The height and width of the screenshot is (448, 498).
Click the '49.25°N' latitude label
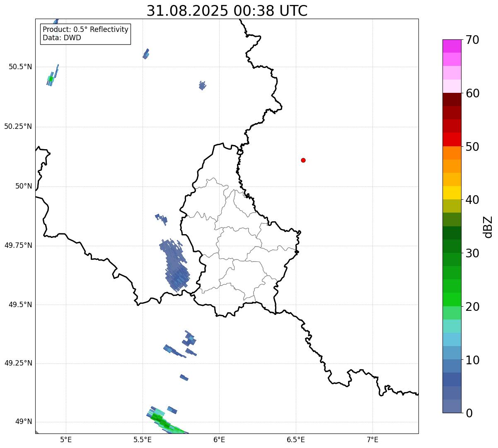[18, 363]
